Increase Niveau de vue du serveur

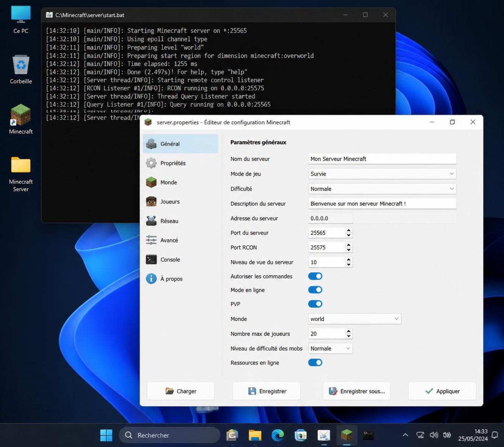pyautogui.click(x=349, y=260)
